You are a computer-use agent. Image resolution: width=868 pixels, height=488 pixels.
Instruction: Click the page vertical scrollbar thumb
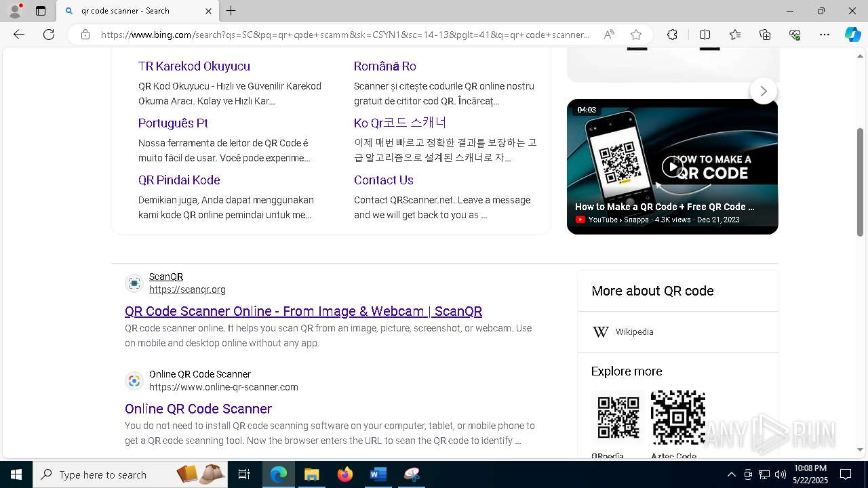(x=860, y=182)
